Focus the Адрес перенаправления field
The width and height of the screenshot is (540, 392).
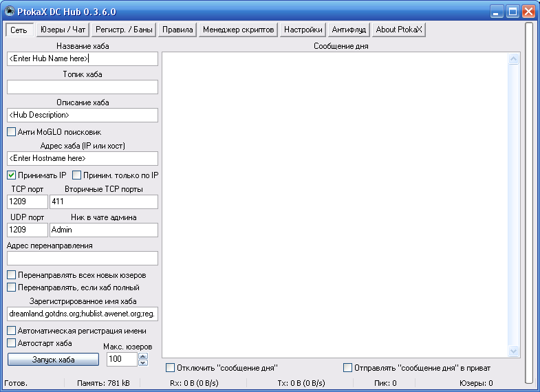coord(83,258)
